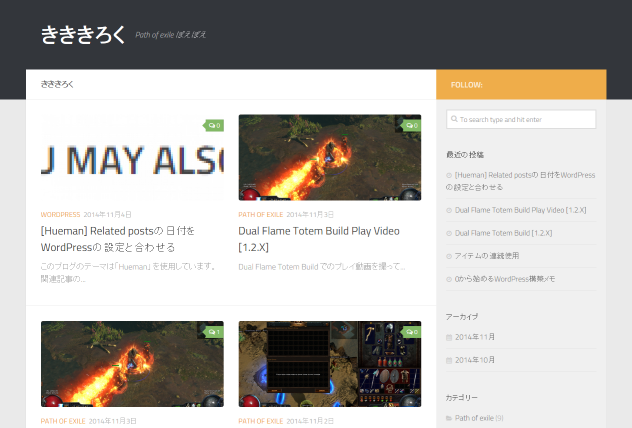632x428 pixels.
Task: Click the clock icon beside 0から始めるWordPress構築メモ
Action: (x=449, y=279)
